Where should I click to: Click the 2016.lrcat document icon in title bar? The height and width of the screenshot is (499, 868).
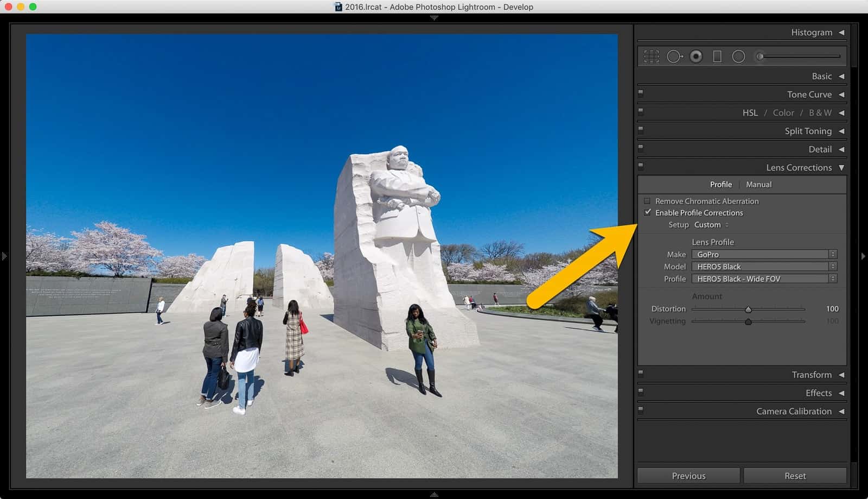(339, 7)
